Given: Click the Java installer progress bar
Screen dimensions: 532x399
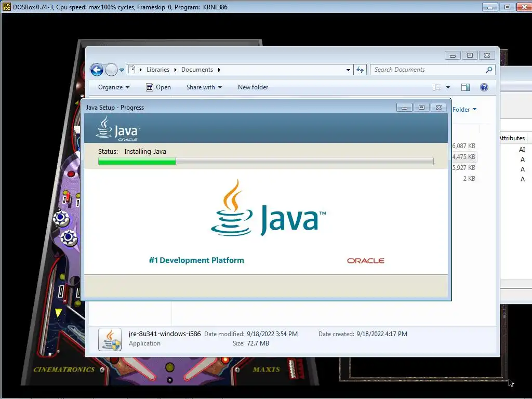Looking at the screenshot, I should pos(265,161).
